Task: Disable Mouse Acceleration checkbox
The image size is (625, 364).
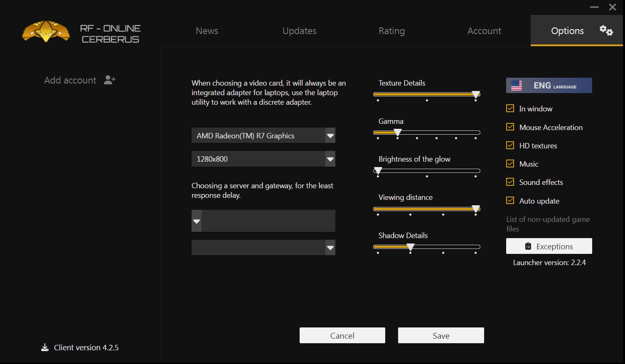Action: click(510, 127)
